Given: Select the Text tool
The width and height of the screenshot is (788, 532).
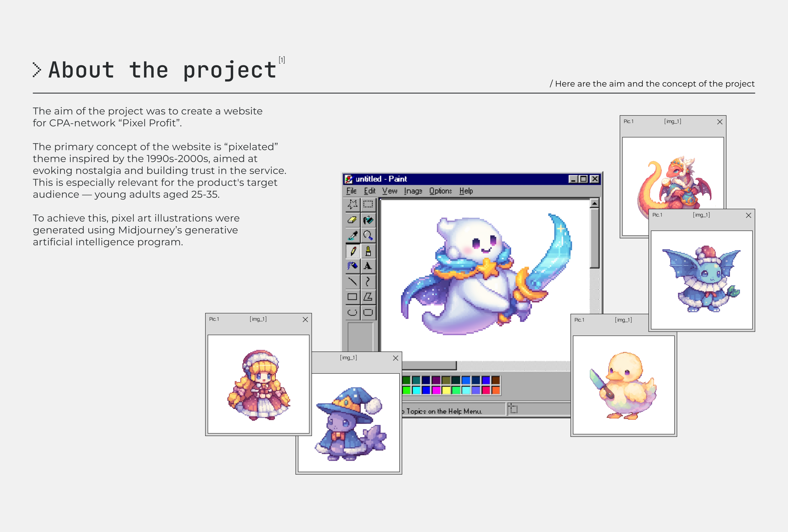Looking at the screenshot, I should tap(368, 266).
